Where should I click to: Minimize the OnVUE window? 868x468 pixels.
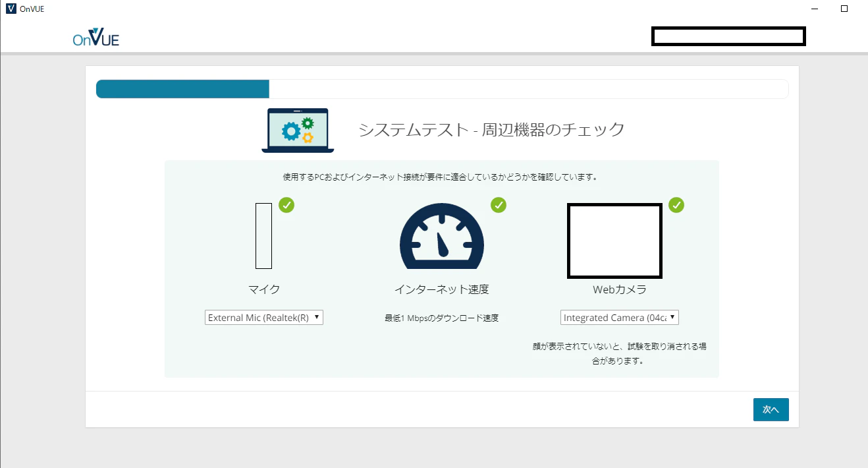coord(815,9)
